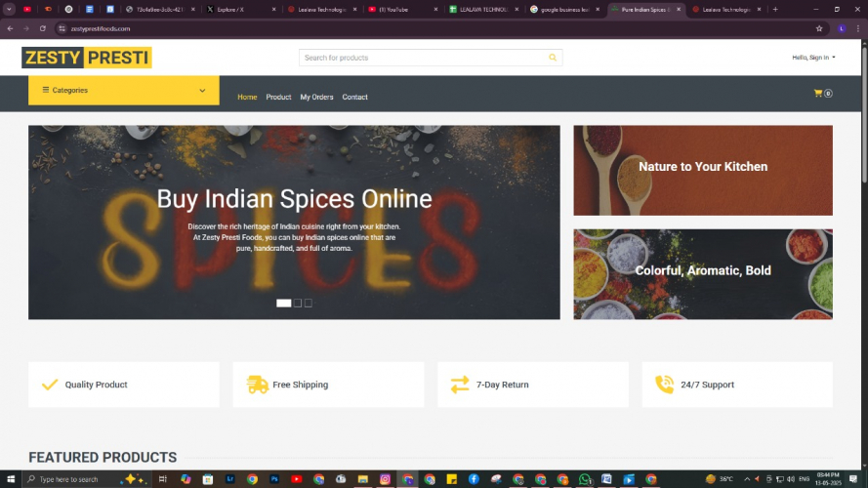Open the Chrome profile avatar
Image resolution: width=868 pixels, height=488 pixels.
click(x=842, y=28)
